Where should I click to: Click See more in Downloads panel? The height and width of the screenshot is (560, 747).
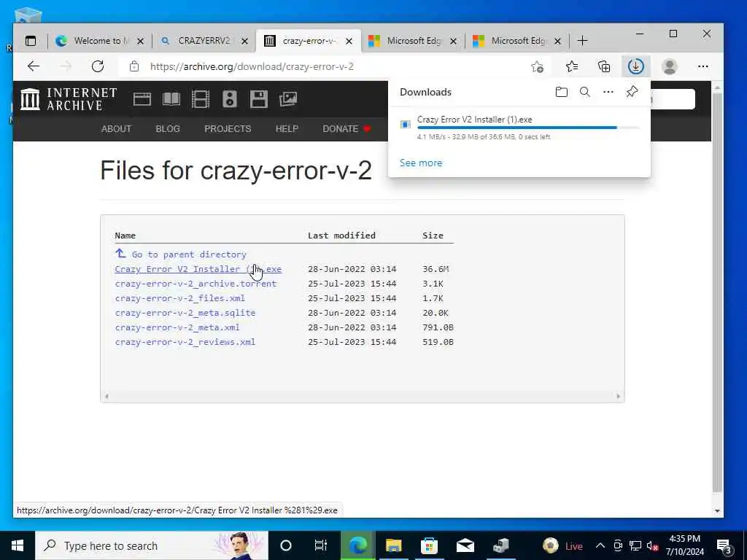tap(421, 163)
